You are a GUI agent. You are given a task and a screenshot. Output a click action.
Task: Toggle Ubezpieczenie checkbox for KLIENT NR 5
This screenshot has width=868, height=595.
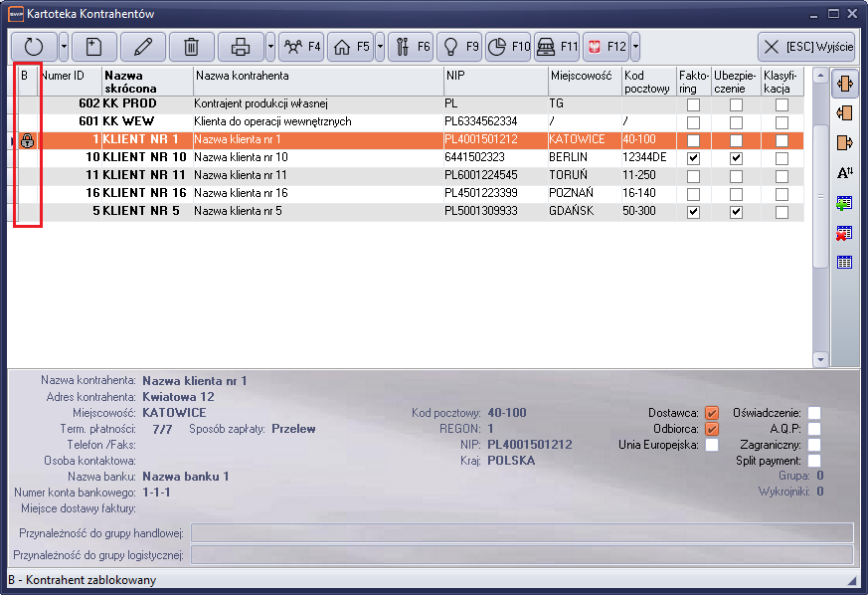736,212
